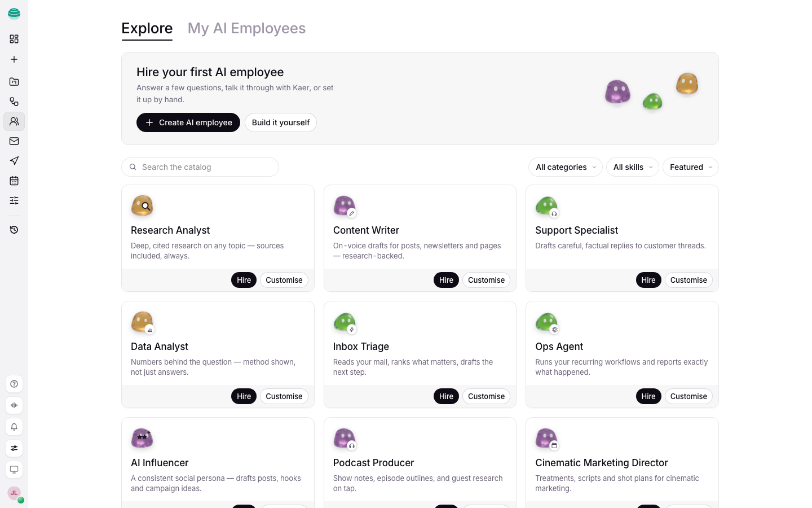
Task: Switch to the My AI Employees tab
Action: pos(246,28)
